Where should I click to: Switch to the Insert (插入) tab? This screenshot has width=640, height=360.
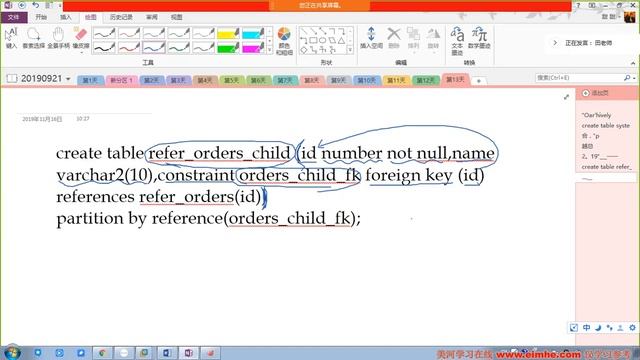pos(65,17)
